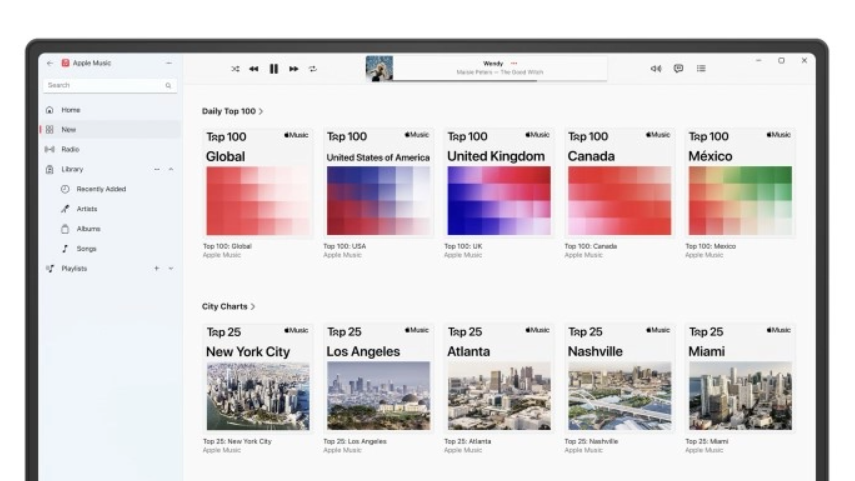Click the volume speaker icon

coord(656,69)
